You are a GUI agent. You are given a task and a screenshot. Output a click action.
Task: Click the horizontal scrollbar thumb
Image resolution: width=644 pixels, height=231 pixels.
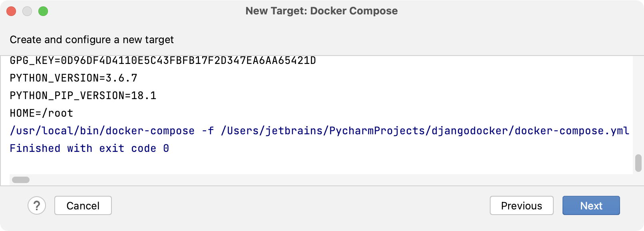click(22, 179)
